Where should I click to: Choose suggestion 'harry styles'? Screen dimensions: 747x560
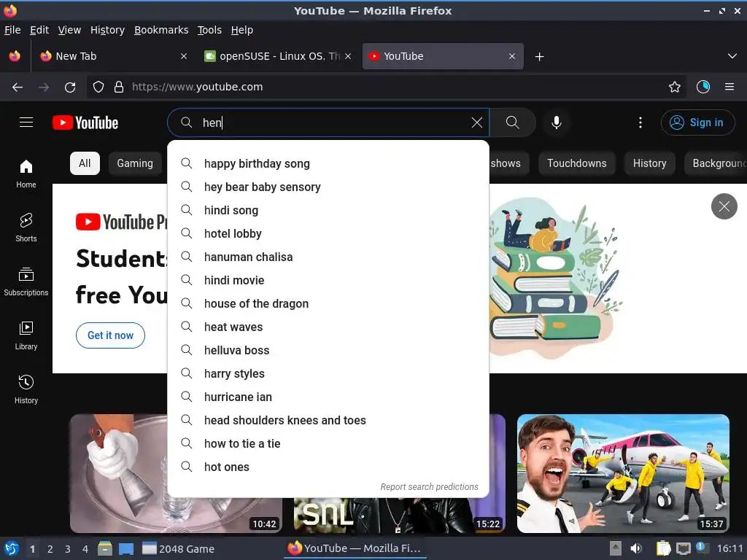pos(328,374)
